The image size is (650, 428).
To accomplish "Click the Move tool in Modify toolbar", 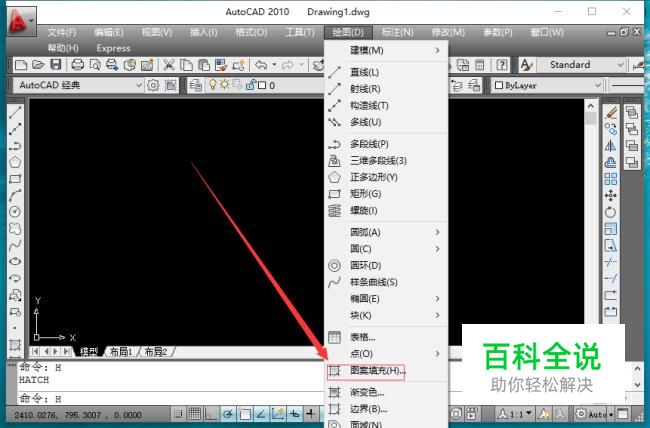I will point(611,195).
